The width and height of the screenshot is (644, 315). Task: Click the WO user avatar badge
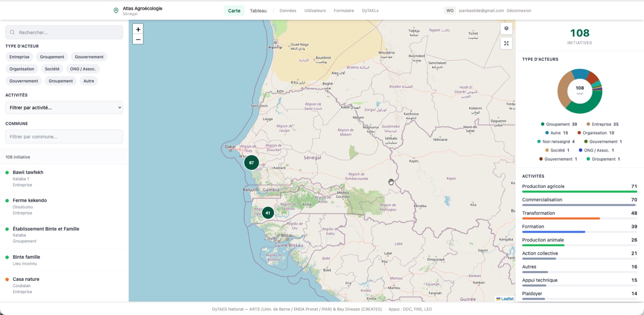[x=450, y=11]
